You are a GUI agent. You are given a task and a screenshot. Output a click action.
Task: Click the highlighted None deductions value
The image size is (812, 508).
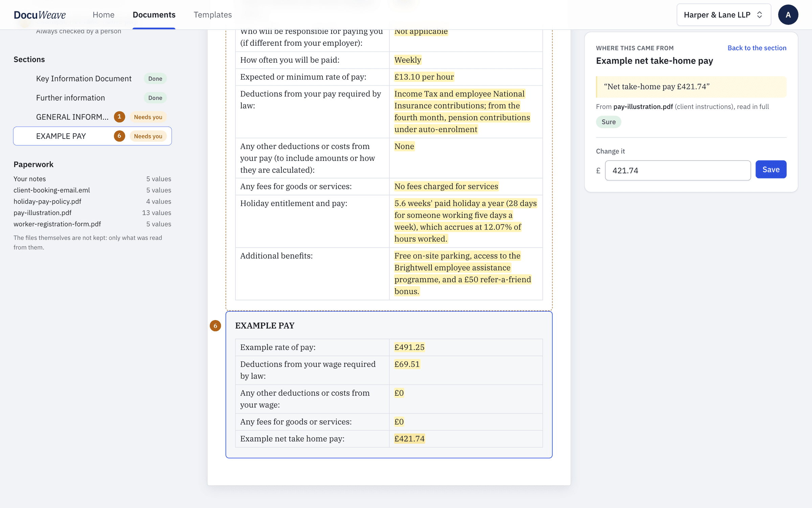pos(404,146)
